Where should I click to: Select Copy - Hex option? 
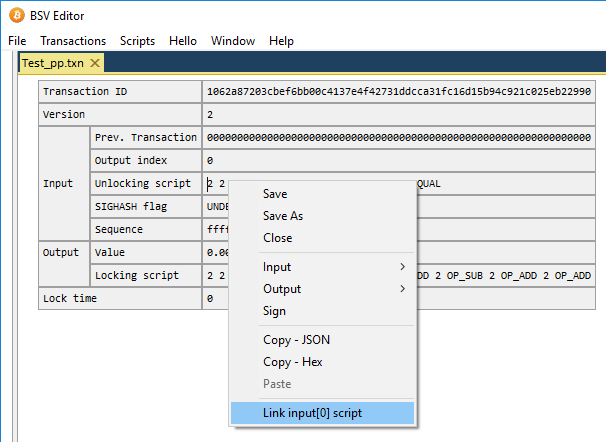322,362
